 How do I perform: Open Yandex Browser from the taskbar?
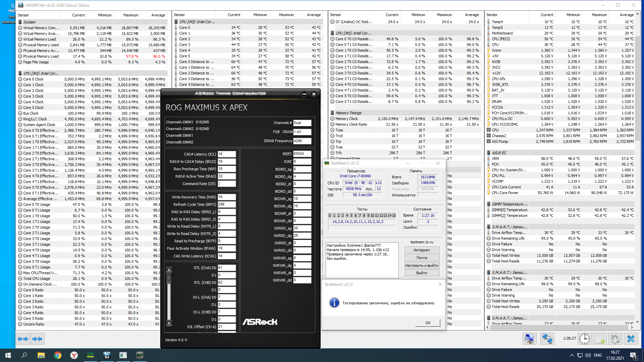(74, 355)
